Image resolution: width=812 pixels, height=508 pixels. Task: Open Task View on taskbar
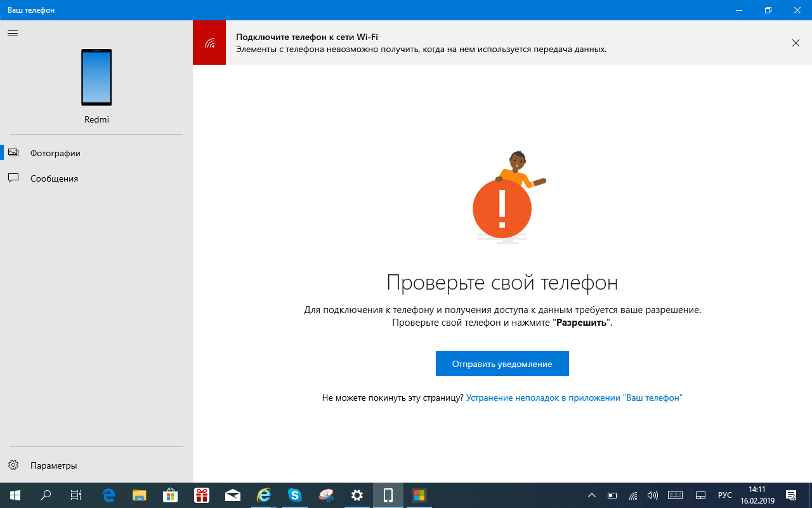[76, 495]
